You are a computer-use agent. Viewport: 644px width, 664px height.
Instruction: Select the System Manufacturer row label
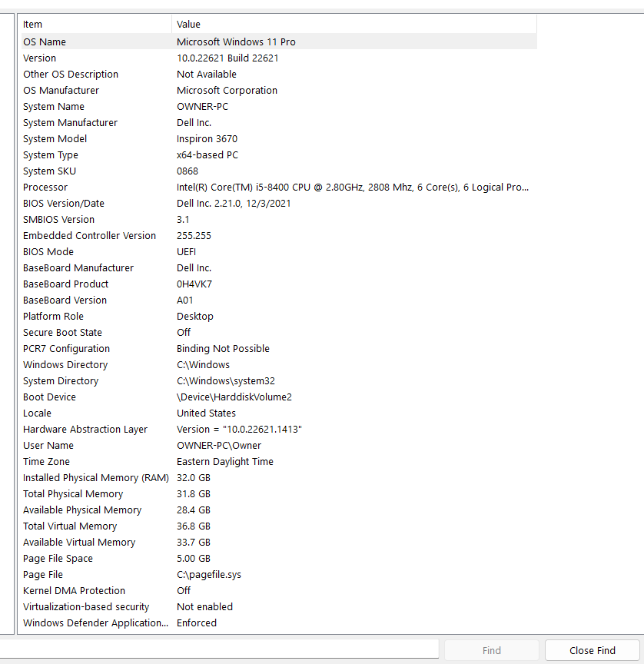coord(70,122)
